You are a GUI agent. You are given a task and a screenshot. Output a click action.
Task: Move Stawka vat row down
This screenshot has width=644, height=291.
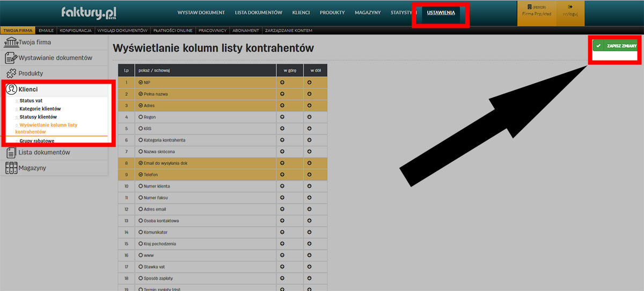310,267
